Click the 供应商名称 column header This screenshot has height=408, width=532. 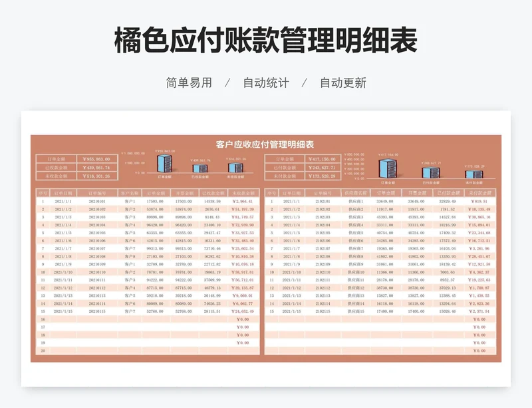(356, 193)
